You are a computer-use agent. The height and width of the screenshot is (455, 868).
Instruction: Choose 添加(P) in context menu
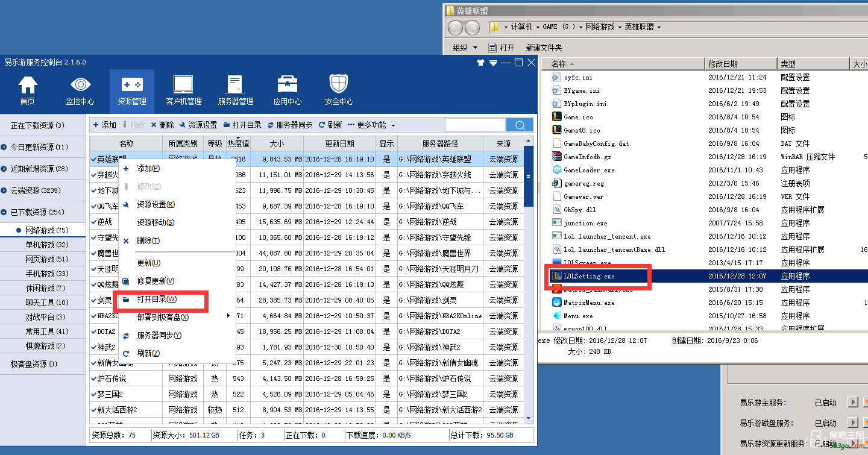(148, 169)
